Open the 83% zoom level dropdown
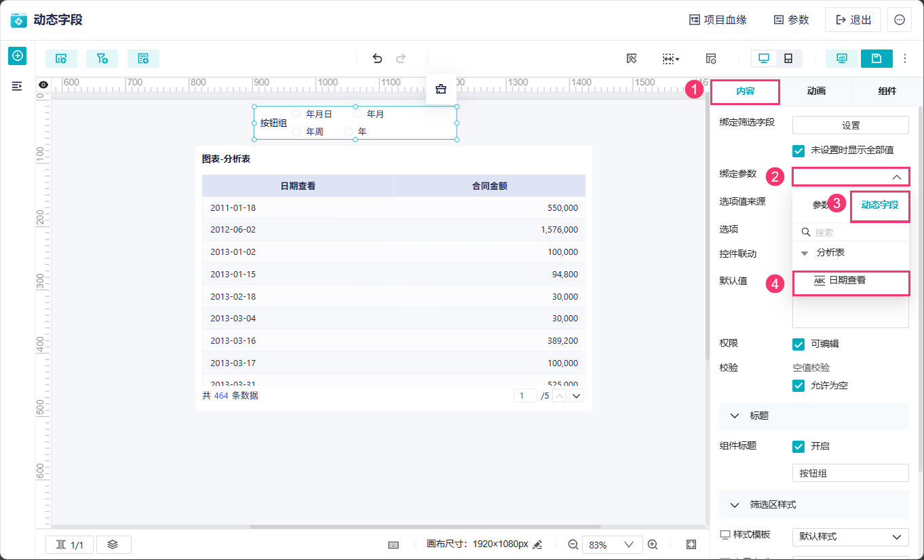This screenshot has height=560, width=924. pyautogui.click(x=611, y=544)
